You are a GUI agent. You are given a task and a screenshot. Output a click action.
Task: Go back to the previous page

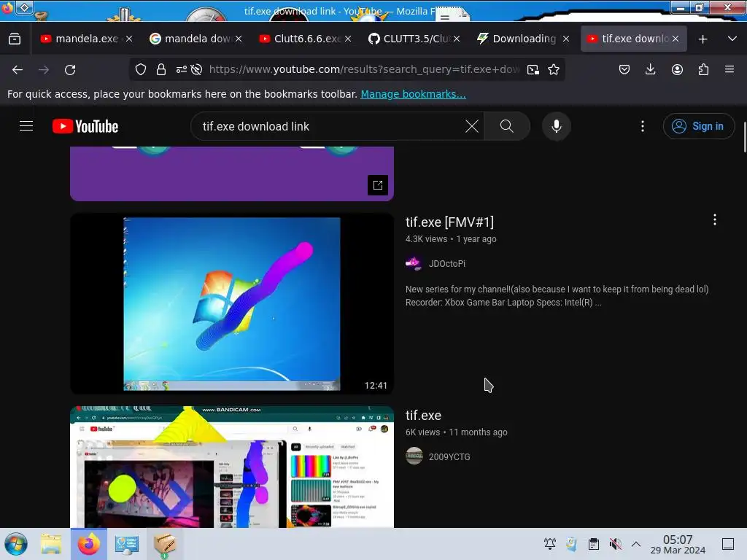click(18, 69)
